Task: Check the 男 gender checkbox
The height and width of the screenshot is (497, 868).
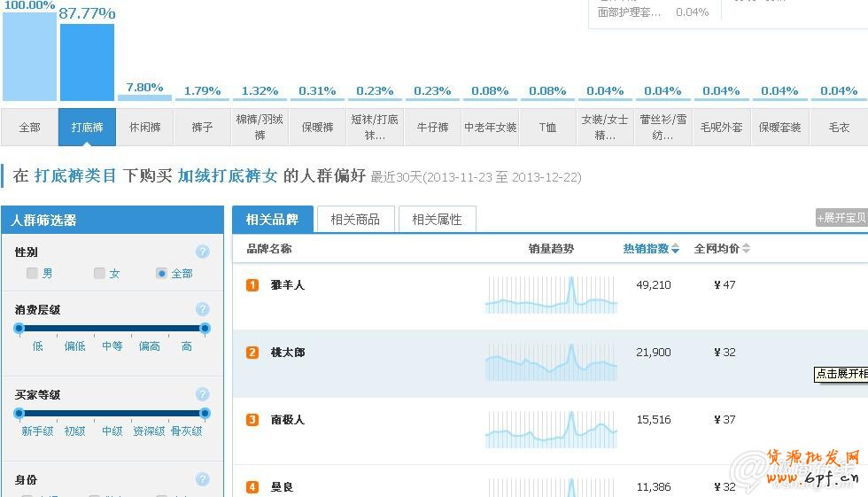Action: [33, 274]
